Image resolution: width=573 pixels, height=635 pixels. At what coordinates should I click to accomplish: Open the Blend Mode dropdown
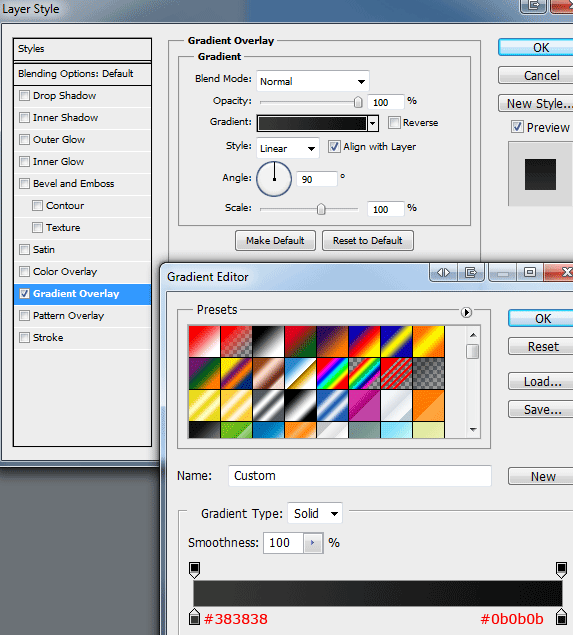tap(313, 81)
